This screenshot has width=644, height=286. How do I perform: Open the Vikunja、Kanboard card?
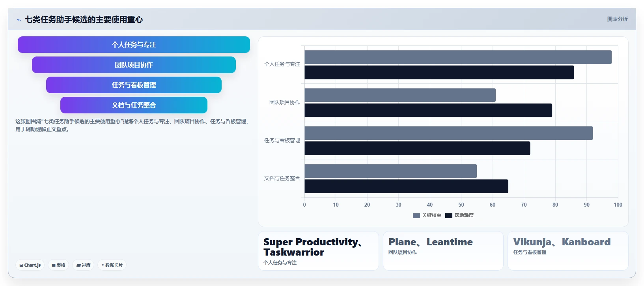tap(568, 251)
